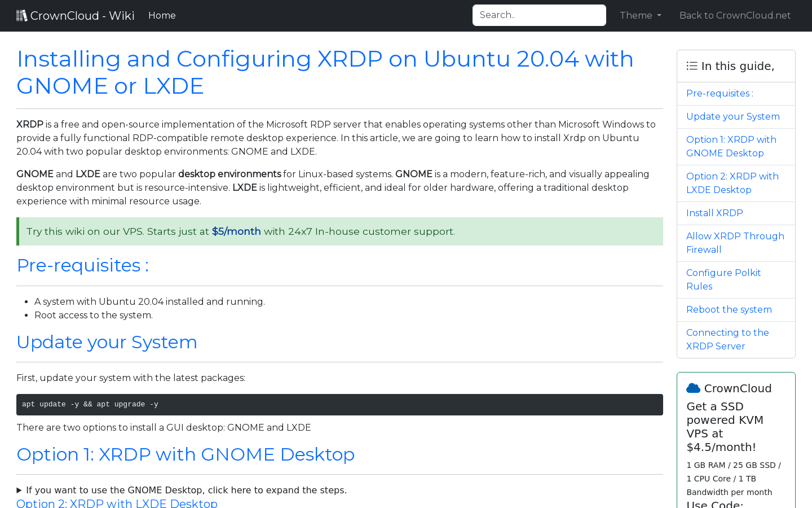This screenshot has height=508, width=812.
Task: Navigate to Install XRDP section
Action: pyautogui.click(x=714, y=213)
